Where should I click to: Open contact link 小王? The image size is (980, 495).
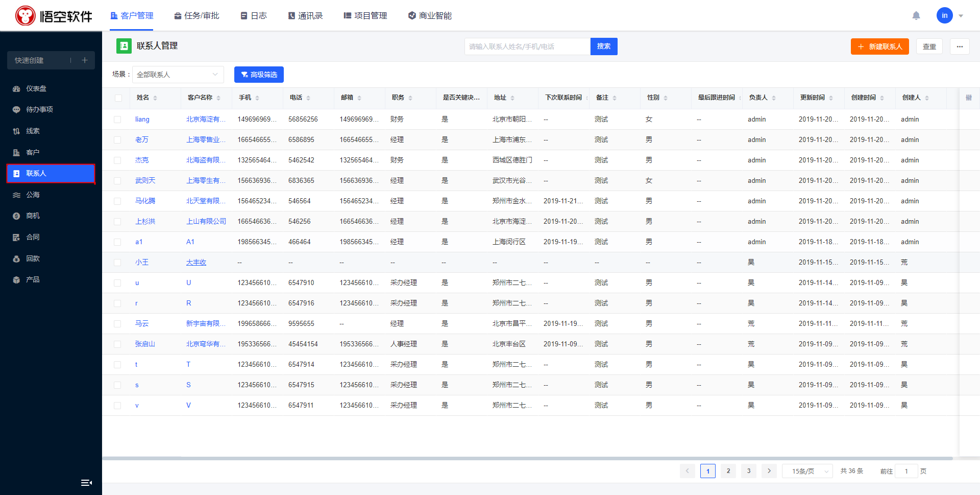tap(142, 262)
